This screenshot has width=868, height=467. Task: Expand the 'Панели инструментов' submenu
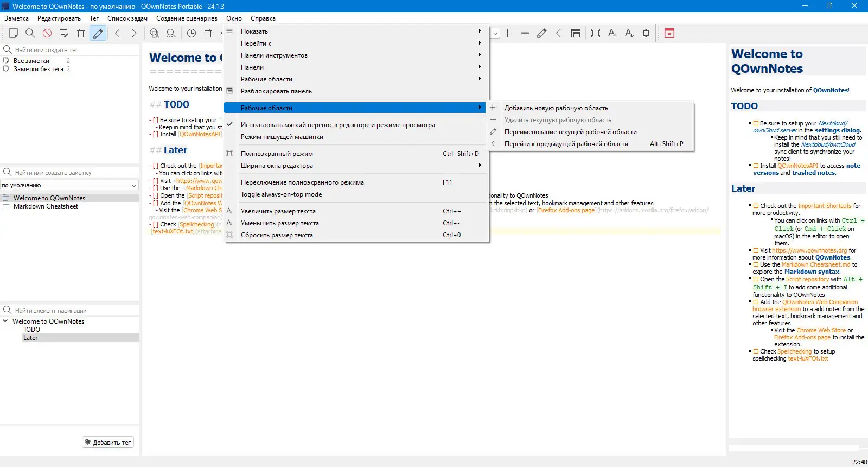coord(356,55)
